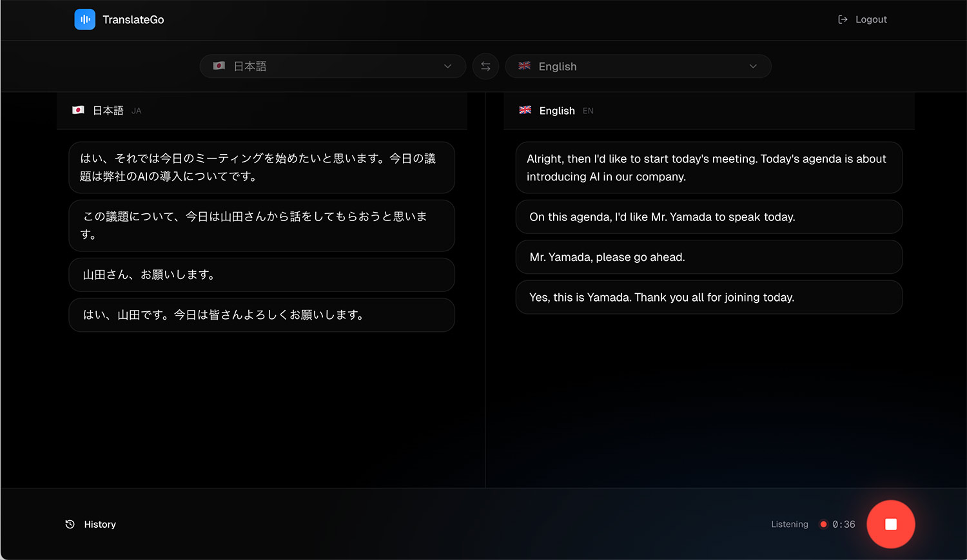Select the 日本語 panel header label
Viewport: 967px width, 560px height.
(108, 111)
